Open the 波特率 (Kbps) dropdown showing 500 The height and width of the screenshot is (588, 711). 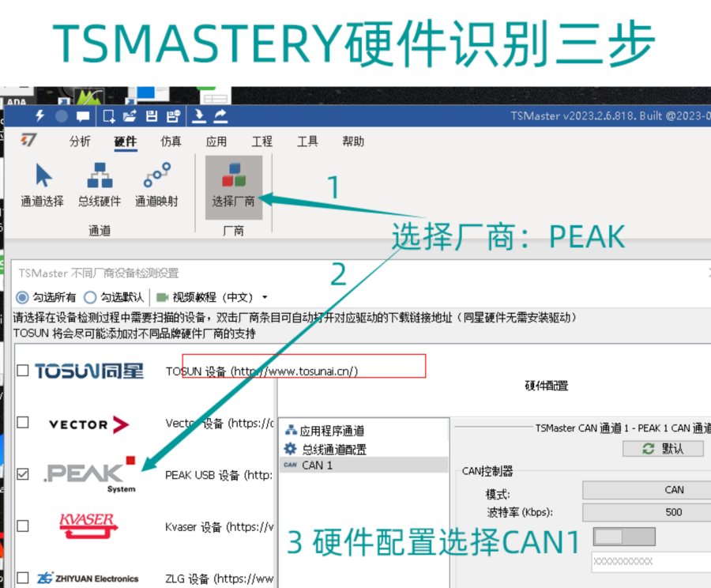[646, 512]
